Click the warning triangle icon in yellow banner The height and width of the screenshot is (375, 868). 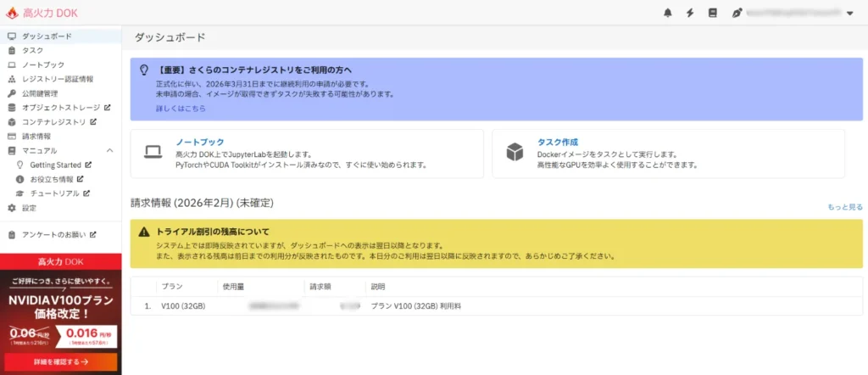click(144, 232)
